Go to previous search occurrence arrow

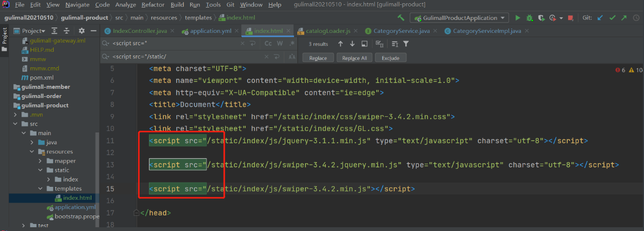pos(340,44)
